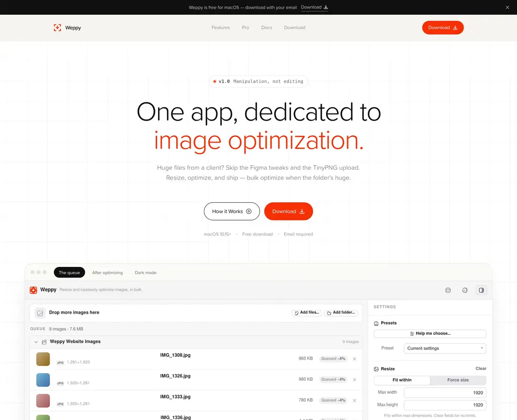Image resolution: width=517 pixels, height=420 pixels.
Task: Open the Pro nav item
Action: click(245, 28)
